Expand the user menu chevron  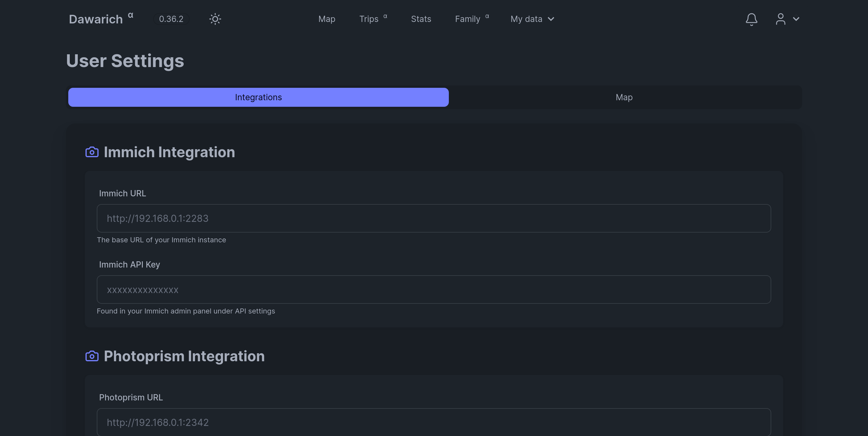click(796, 19)
